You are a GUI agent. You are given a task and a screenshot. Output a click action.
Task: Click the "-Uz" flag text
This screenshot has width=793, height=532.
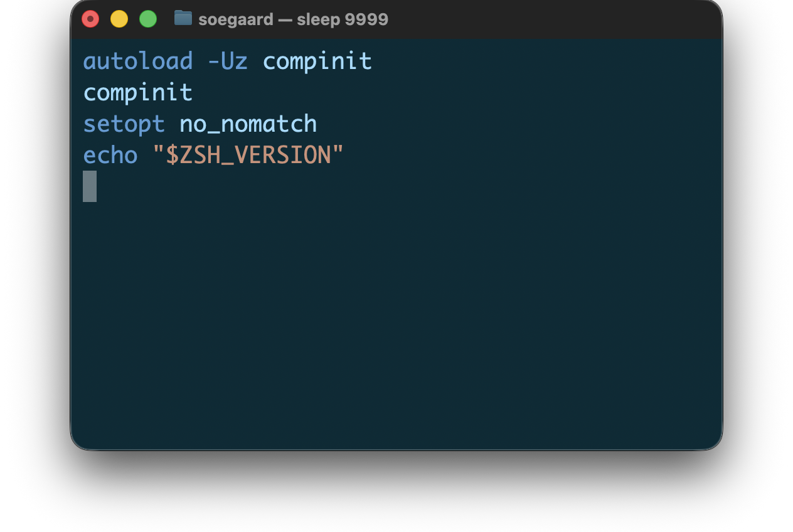227,61
